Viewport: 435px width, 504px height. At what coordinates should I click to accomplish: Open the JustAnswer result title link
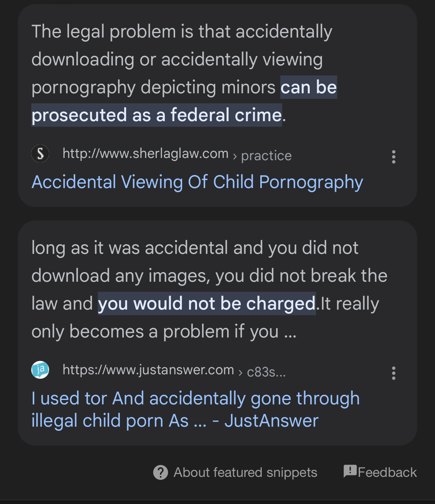click(195, 409)
